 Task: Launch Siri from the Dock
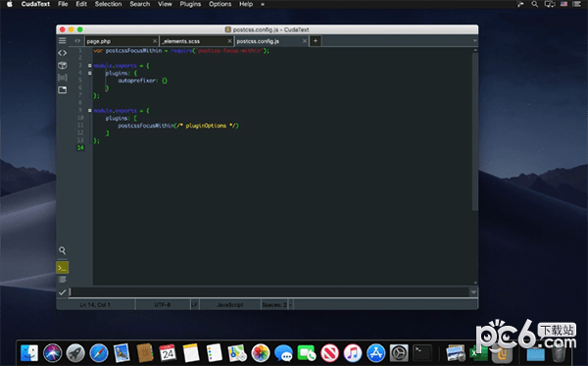53,353
